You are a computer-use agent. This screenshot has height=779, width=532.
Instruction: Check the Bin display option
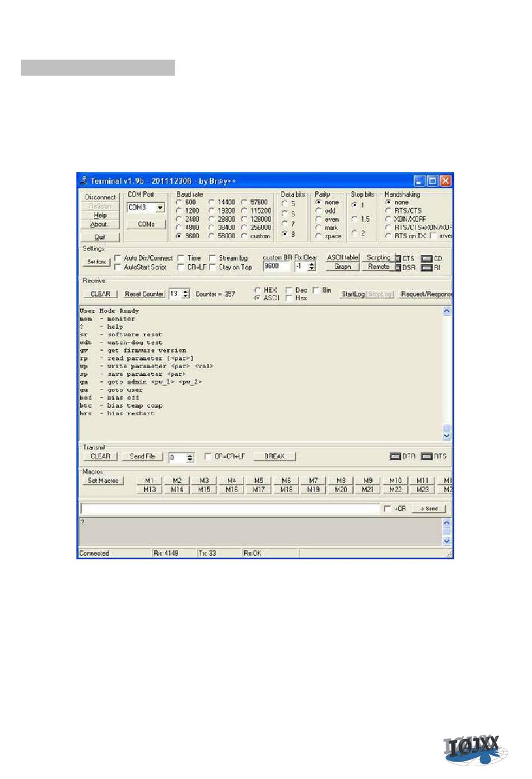(316, 290)
